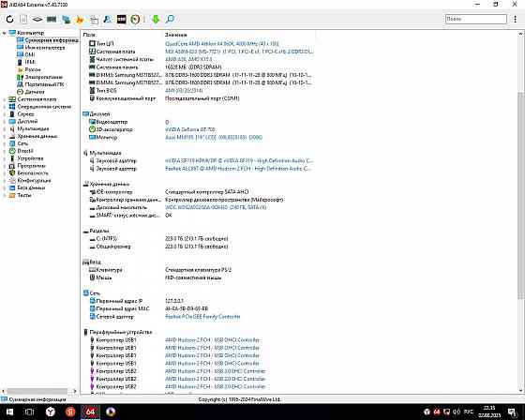Open the Yandex Browser taskbar icon
The height and width of the screenshot is (420, 525).
(51, 412)
